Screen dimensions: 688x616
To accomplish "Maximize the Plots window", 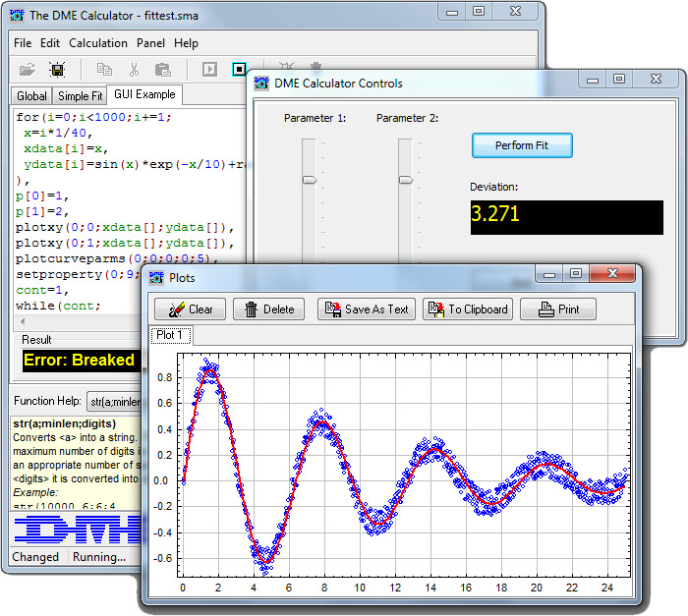I will (x=576, y=274).
